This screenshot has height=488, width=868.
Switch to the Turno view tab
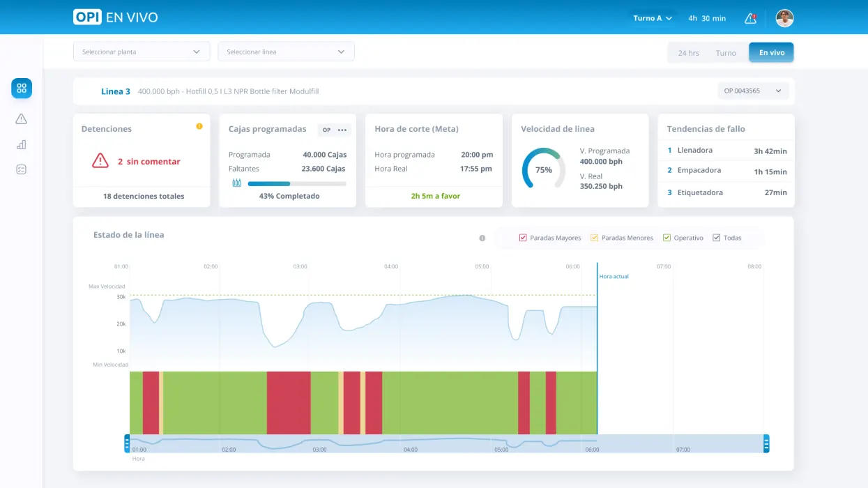click(726, 53)
